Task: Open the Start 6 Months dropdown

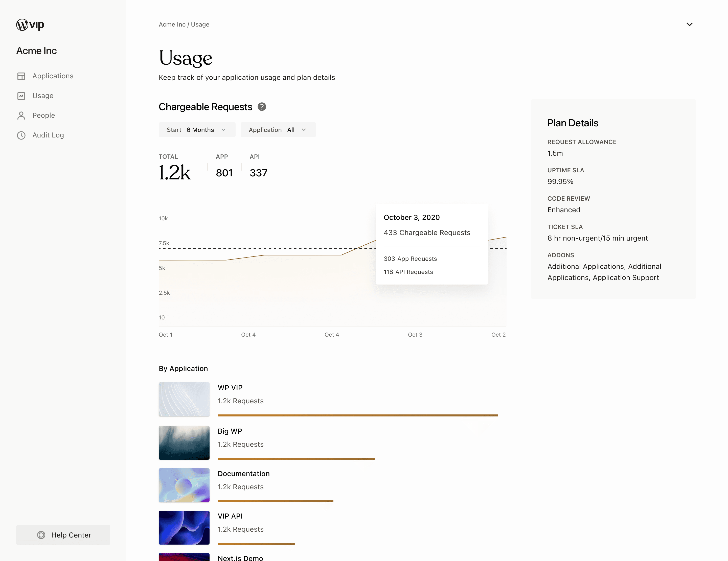Action: [x=197, y=130]
